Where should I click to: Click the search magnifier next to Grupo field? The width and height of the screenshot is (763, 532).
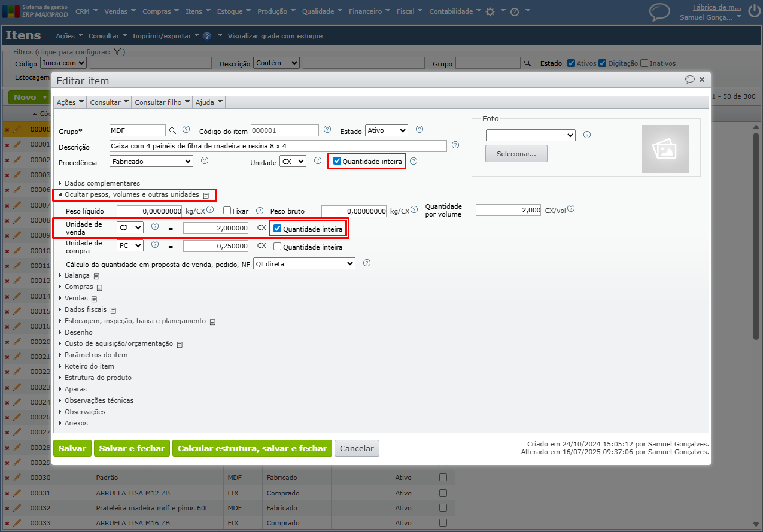tap(172, 130)
